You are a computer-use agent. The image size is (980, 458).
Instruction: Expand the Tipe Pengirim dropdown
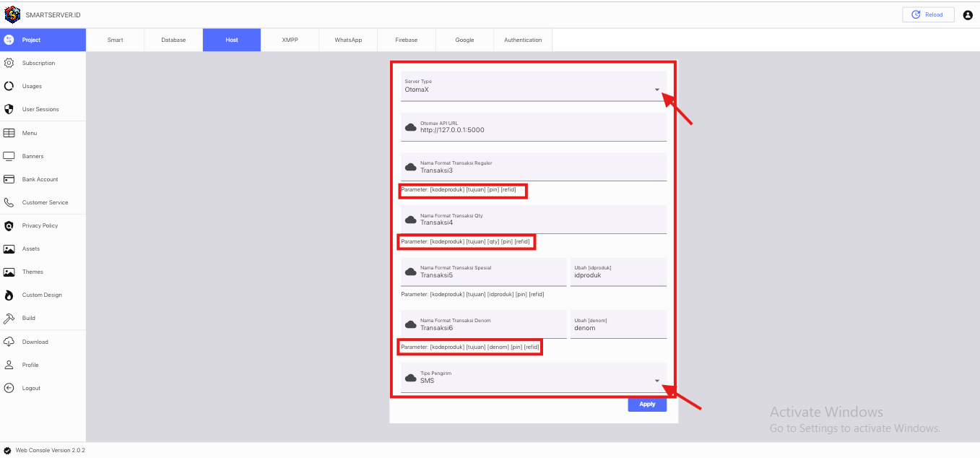pyautogui.click(x=656, y=380)
